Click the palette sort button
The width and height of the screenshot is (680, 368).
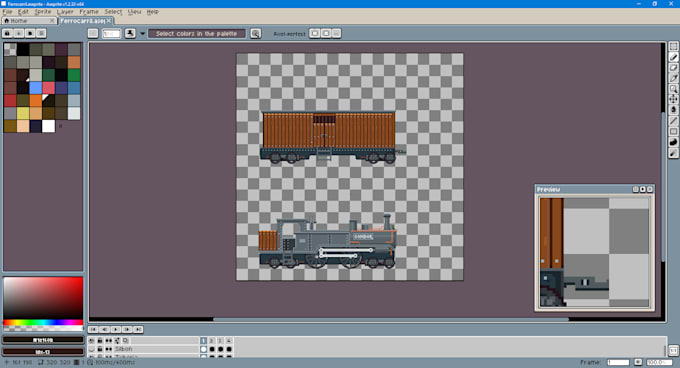[x=19, y=33]
